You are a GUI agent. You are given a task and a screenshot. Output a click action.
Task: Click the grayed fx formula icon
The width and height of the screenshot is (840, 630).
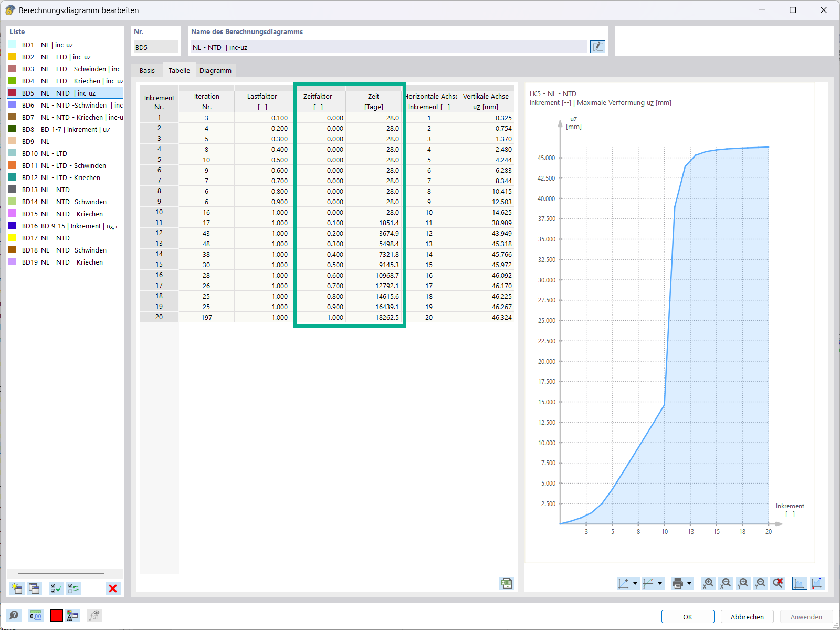coord(94,615)
